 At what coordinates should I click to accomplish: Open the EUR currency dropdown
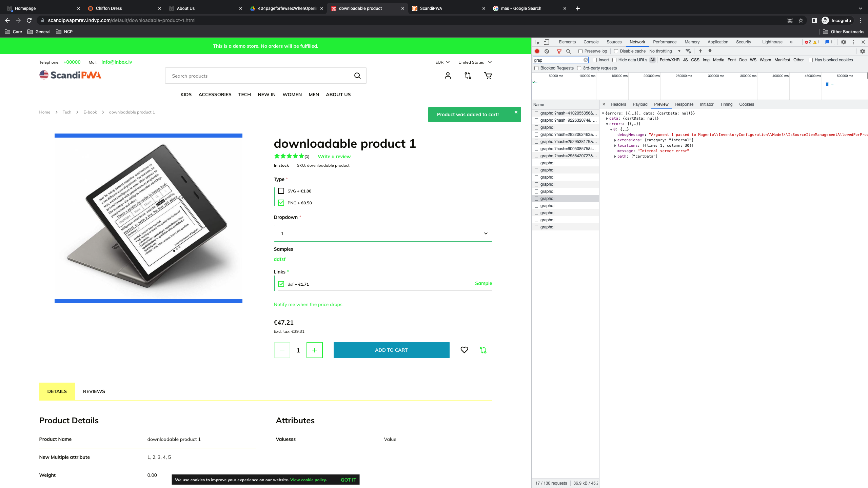point(442,62)
